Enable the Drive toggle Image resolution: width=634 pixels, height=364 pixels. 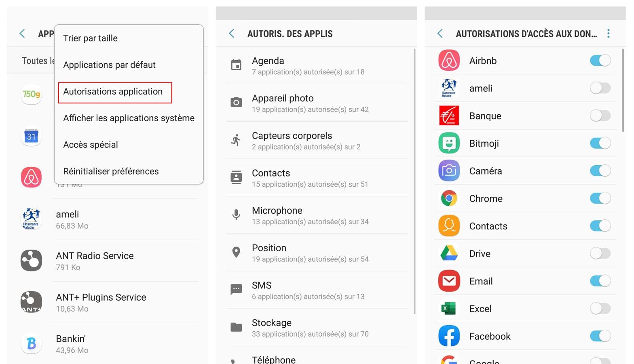[600, 253]
